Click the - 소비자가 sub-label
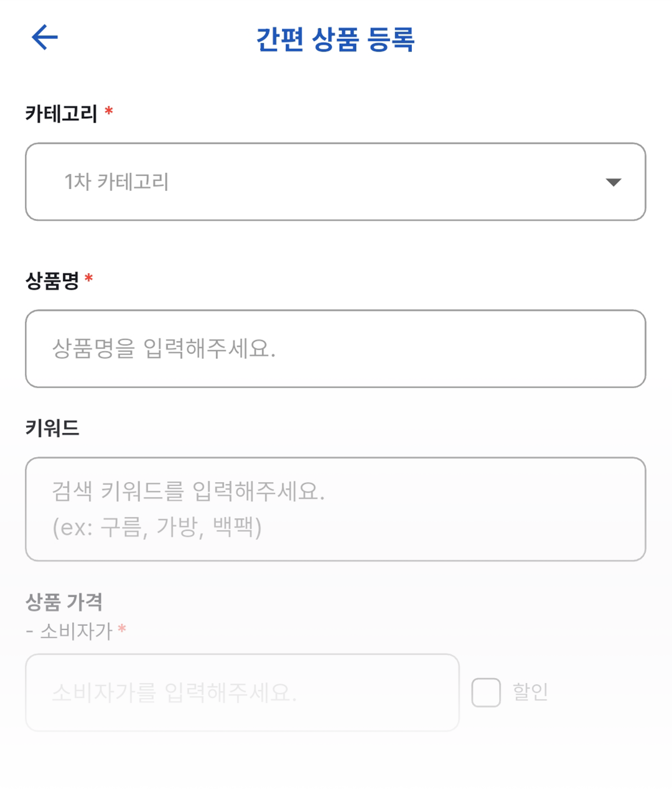This screenshot has height=790, width=672. pyautogui.click(x=70, y=631)
